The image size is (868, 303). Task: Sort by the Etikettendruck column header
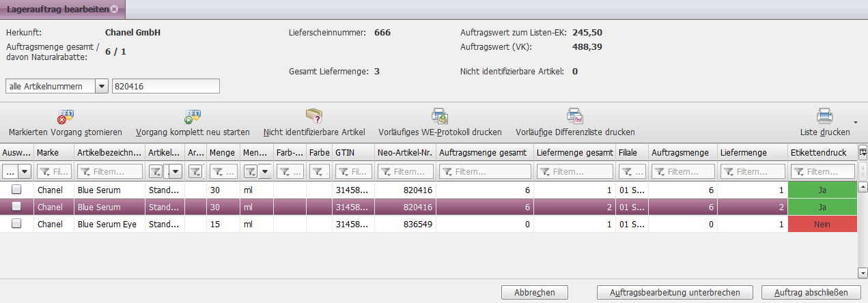(822, 152)
